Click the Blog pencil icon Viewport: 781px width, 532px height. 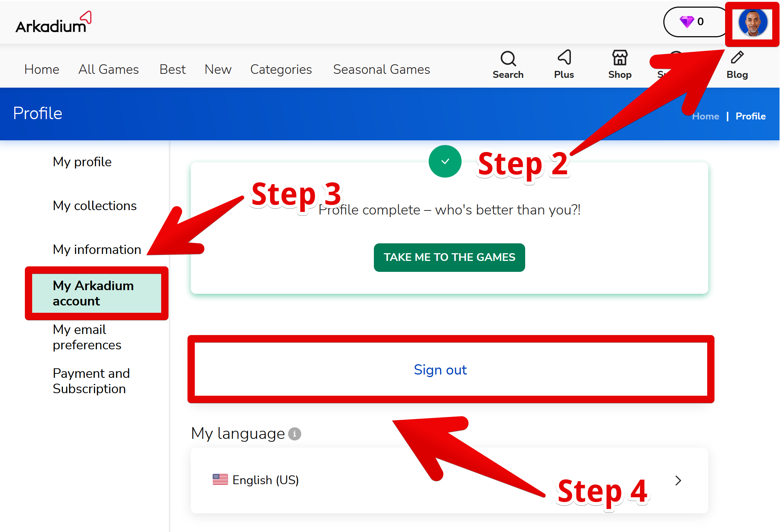pos(737,58)
